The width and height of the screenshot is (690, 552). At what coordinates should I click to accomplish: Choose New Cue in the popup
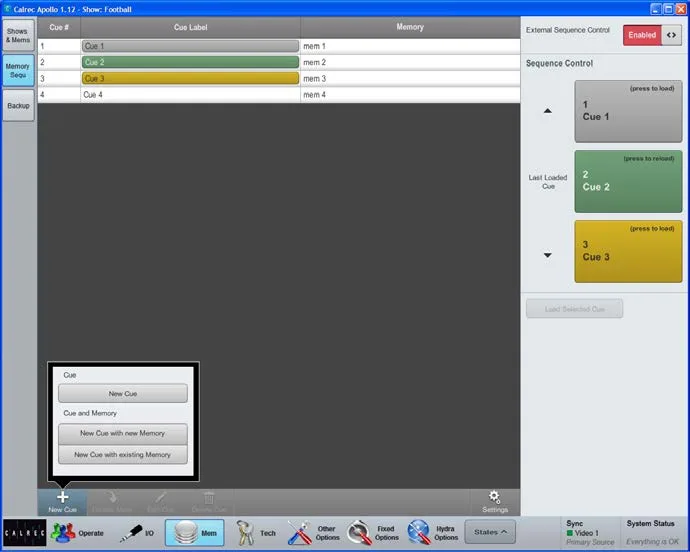(123, 394)
